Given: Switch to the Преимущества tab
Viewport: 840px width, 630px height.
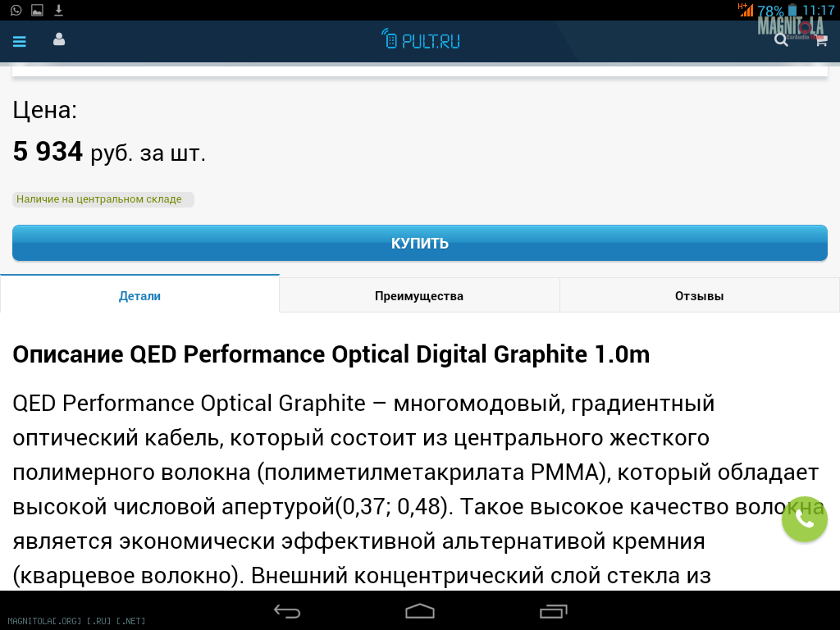Looking at the screenshot, I should [419, 296].
